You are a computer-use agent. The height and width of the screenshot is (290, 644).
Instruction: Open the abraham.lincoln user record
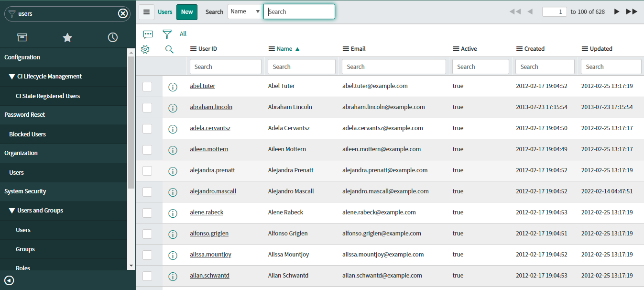pos(211,107)
